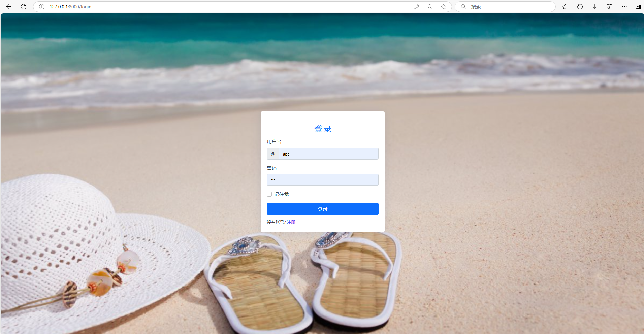The image size is (644, 334).
Task: Enable the 记住我 checkbox
Action: 269,194
